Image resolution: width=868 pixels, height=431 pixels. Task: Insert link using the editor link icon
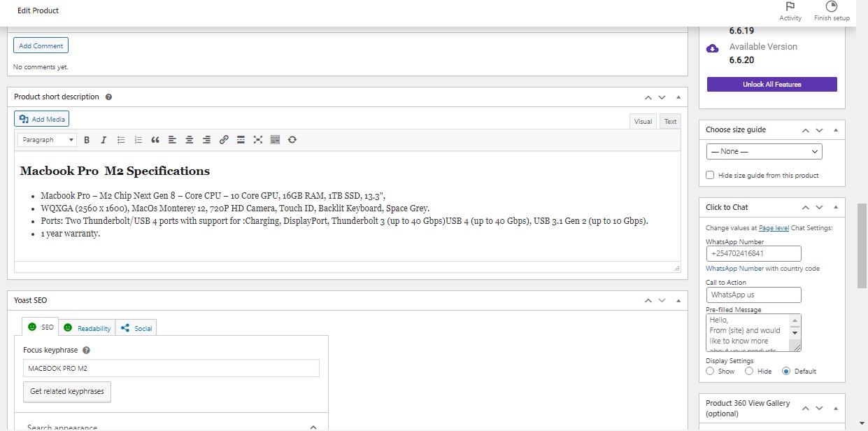224,140
